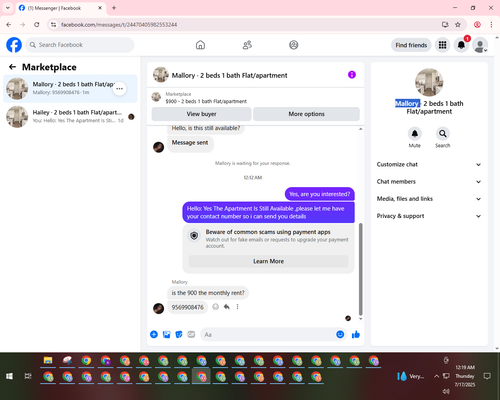The image size is (500, 400).
Task: Focus the Search Facebook field
Action: click(x=80, y=45)
